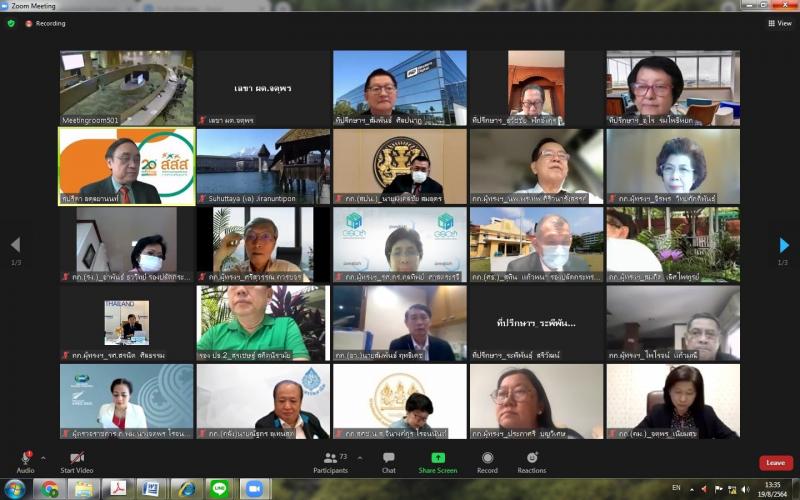Click the Record button in toolbar
The width and height of the screenshot is (800, 500).
(x=487, y=462)
